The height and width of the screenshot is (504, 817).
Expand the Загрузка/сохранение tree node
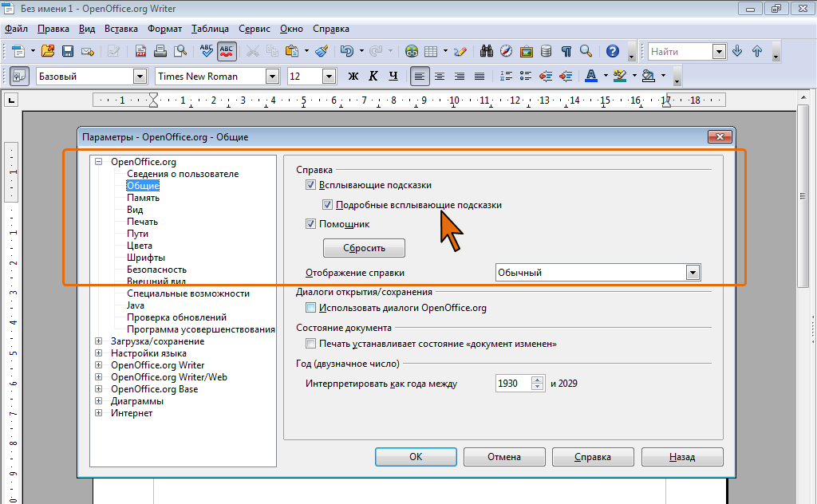[98, 341]
